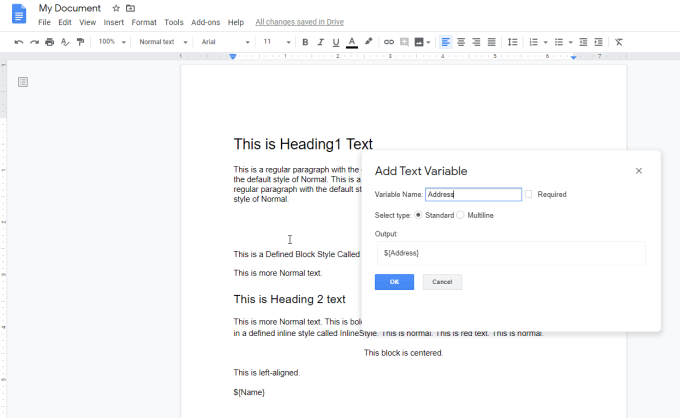
Task: Decrease indent
Action: [x=583, y=42]
